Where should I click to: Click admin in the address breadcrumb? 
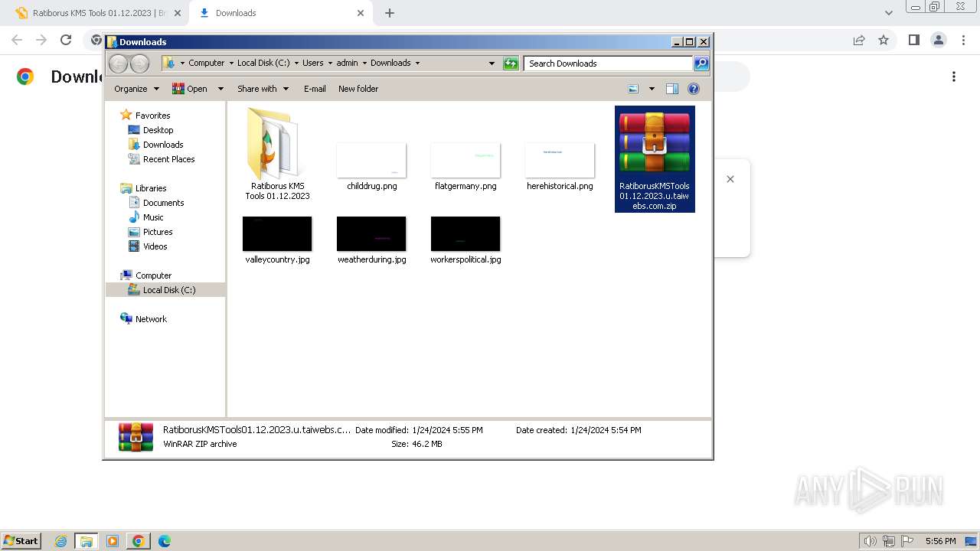[x=347, y=64]
